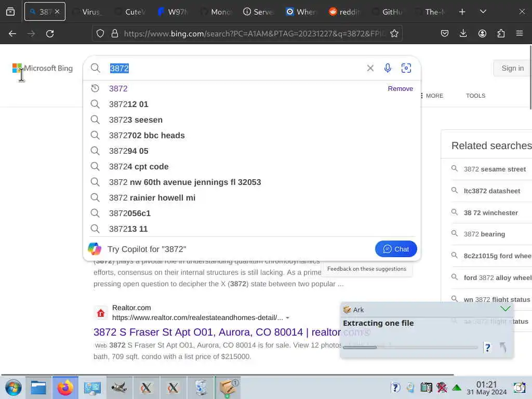The image size is (532, 399).
Task: Switch to the Virus tab
Action: (x=87, y=12)
